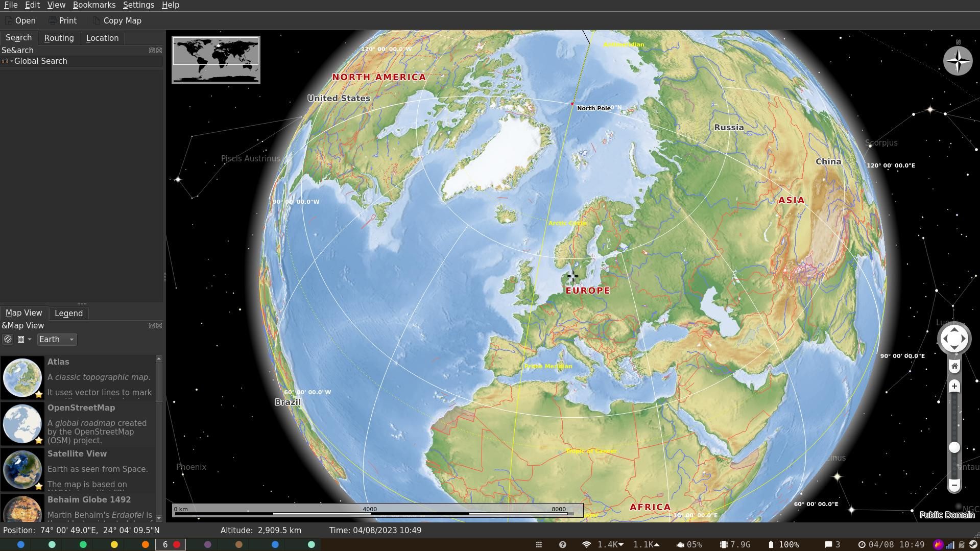980x551 pixels.
Task: Toggle the favorite star on OpenStreetMap theme
Action: [x=39, y=440]
